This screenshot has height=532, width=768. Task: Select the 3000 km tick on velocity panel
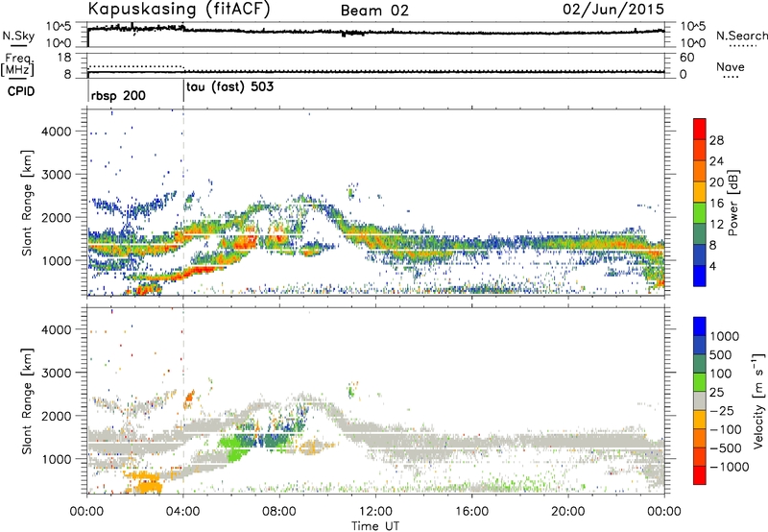56,373
